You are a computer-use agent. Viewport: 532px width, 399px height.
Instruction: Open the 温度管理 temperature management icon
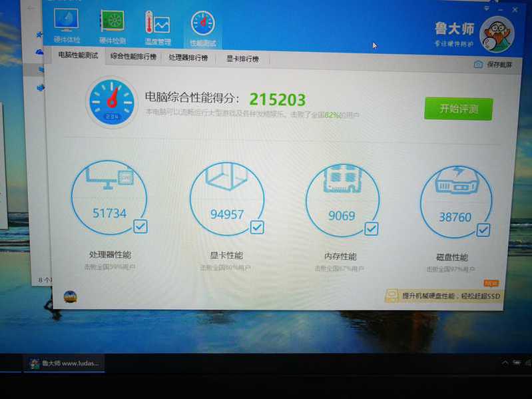pos(158,25)
